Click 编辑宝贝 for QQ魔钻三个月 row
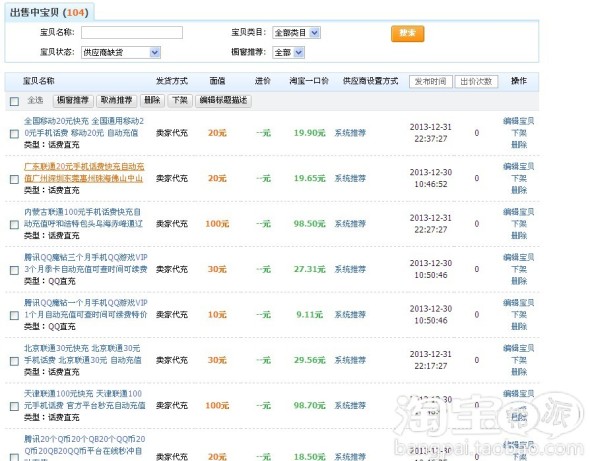This screenshot has height=461, width=590. pyautogui.click(x=519, y=257)
